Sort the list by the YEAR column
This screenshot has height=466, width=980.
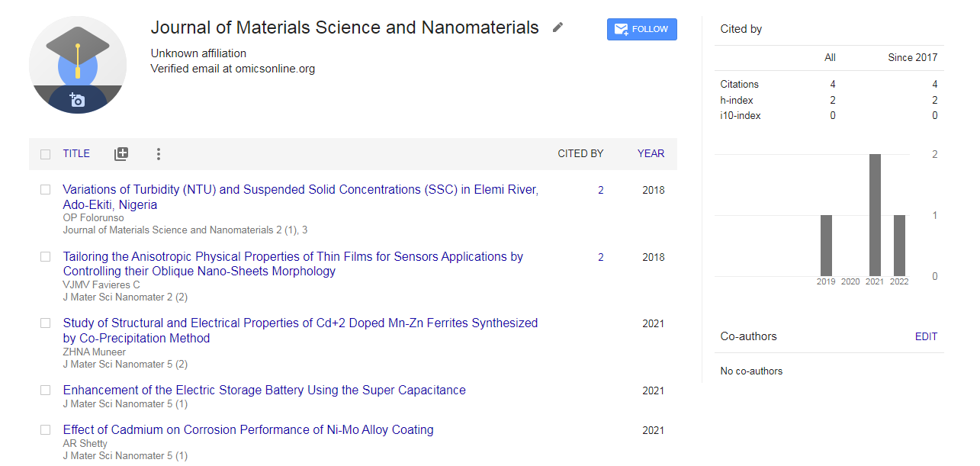click(x=651, y=153)
